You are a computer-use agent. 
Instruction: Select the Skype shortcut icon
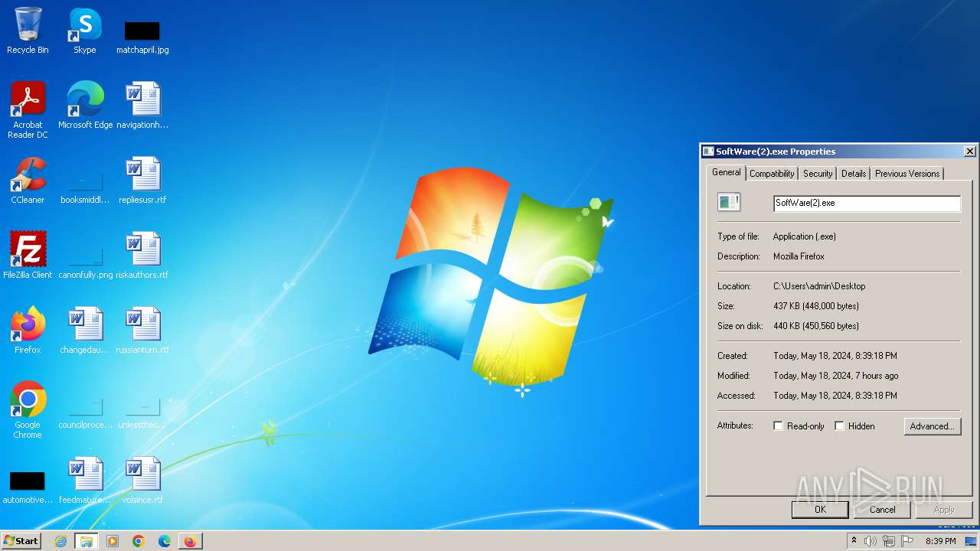click(84, 31)
